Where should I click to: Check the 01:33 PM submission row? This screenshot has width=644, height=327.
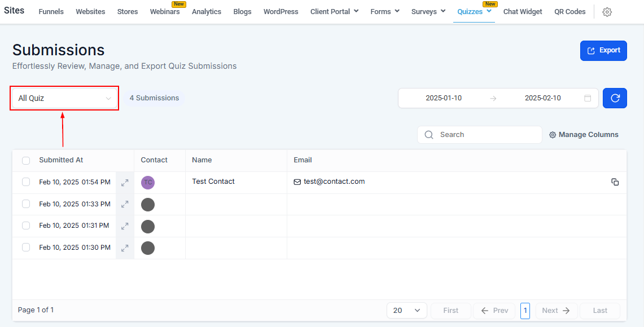[x=26, y=204]
